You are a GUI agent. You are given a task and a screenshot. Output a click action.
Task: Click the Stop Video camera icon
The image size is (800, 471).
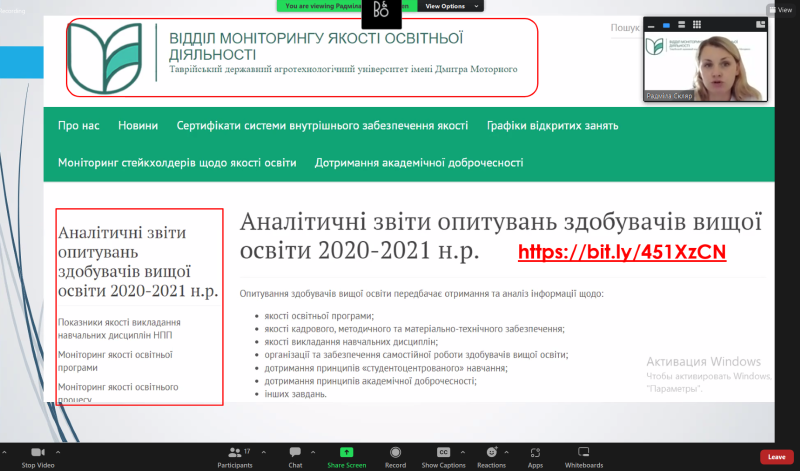coord(38,452)
